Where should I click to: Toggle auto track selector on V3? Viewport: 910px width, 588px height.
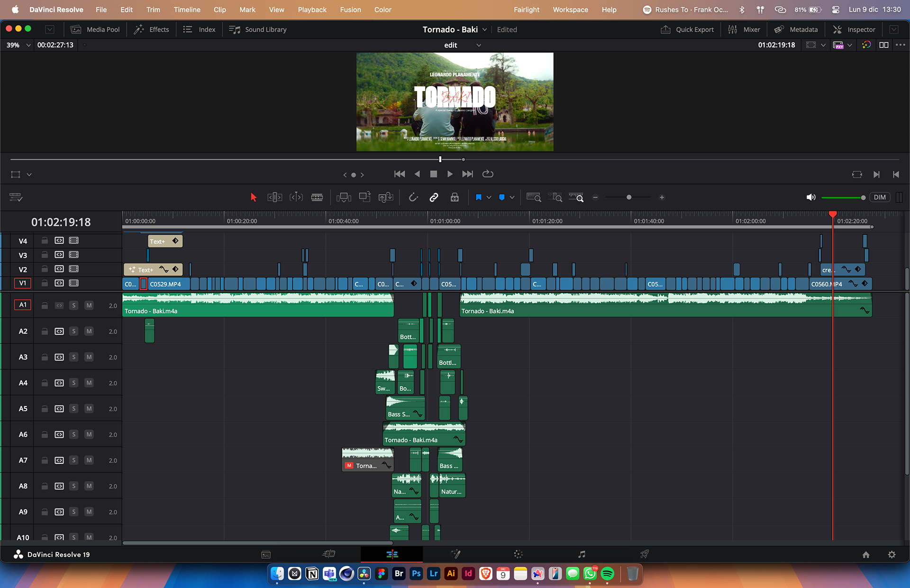pos(59,255)
